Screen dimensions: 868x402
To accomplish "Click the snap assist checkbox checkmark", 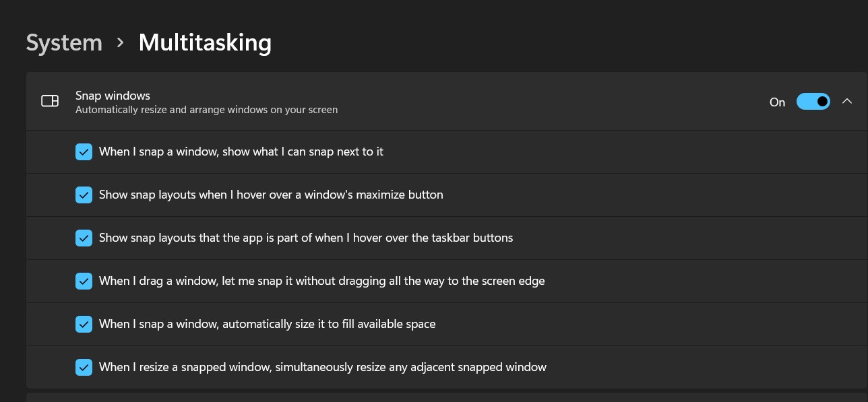I will (x=84, y=152).
